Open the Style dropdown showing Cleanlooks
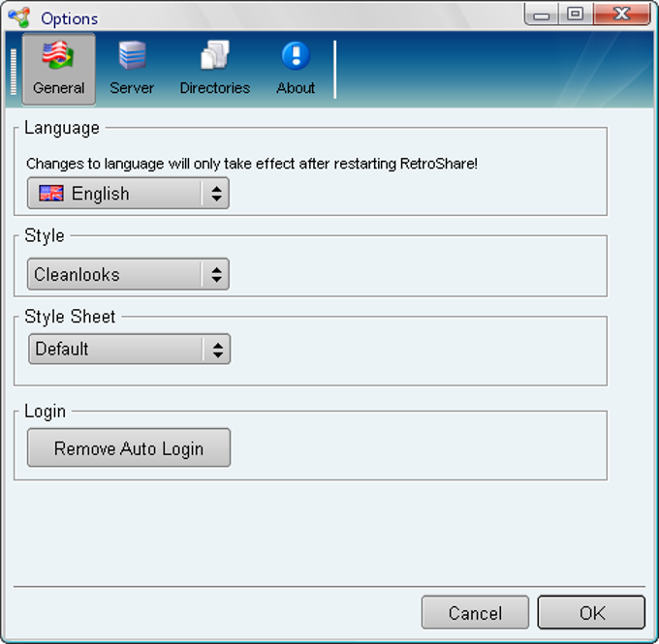This screenshot has height=644, width=659. 128,274
